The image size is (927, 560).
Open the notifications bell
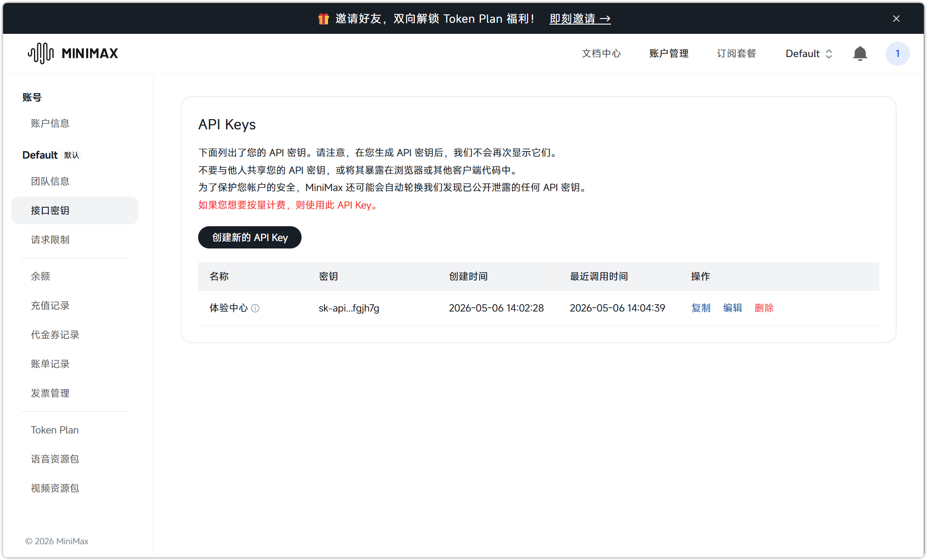click(x=860, y=54)
